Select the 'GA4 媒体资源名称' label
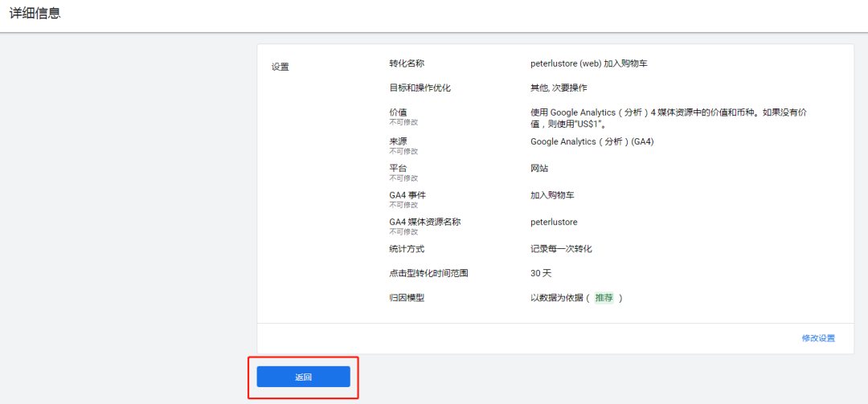Screen dimensions: 868x404 coord(425,222)
